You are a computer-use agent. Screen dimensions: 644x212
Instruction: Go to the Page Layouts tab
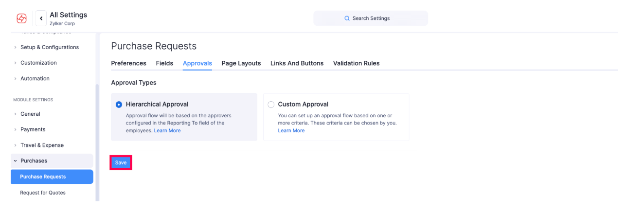click(241, 63)
